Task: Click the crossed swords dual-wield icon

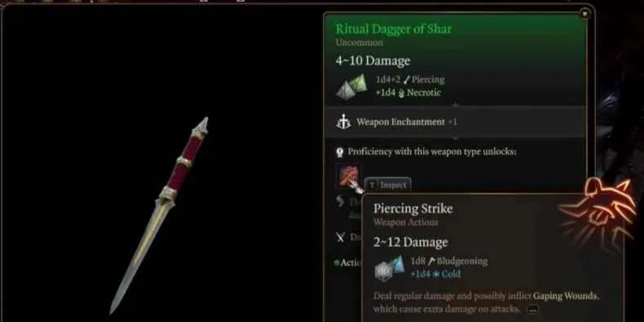Action: 340,237
